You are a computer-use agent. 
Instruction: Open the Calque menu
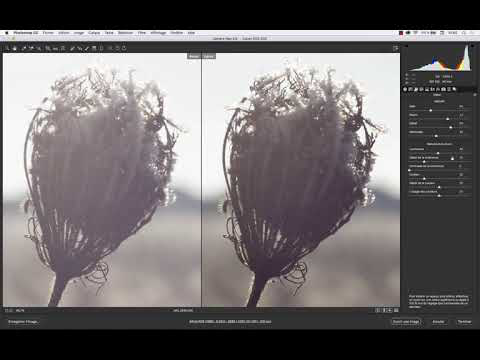[94, 33]
